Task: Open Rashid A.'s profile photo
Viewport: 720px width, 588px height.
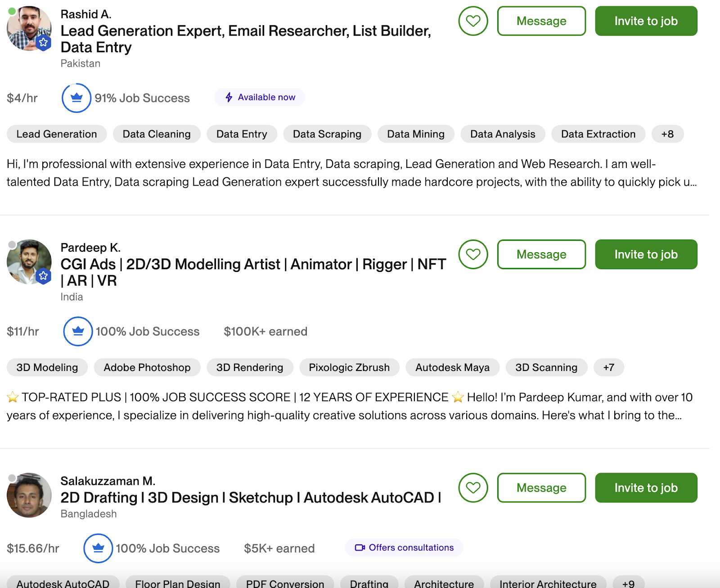Action: click(29, 28)
